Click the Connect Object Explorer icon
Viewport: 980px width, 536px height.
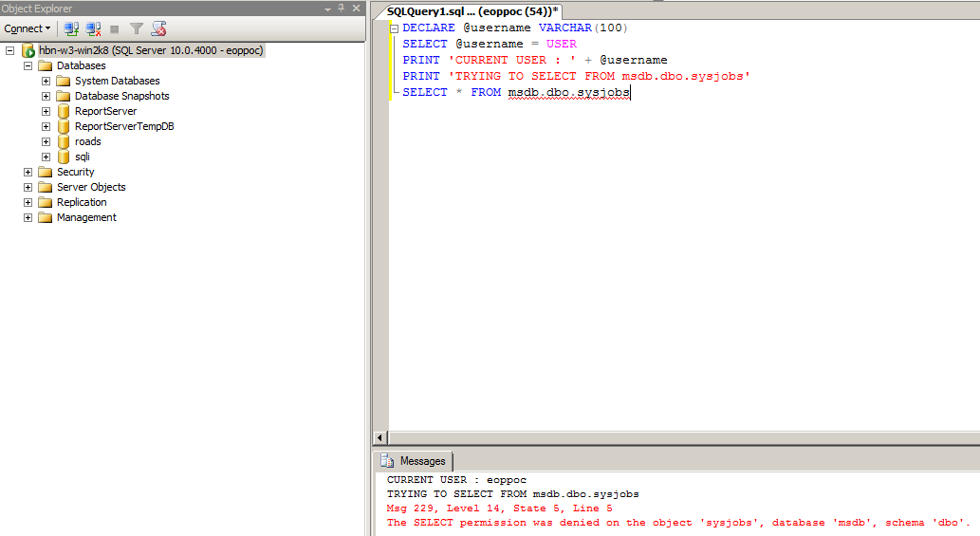[x=71, y=28]
